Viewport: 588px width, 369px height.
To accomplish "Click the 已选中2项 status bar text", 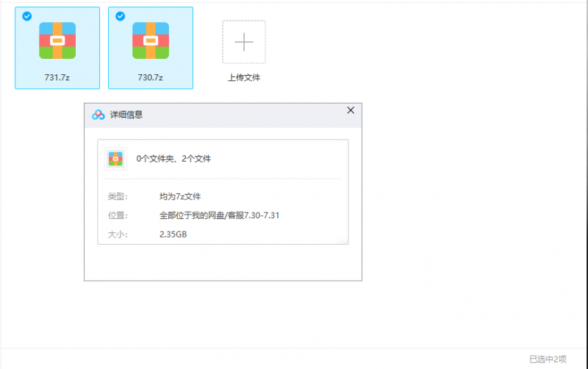I will point(548,359).
